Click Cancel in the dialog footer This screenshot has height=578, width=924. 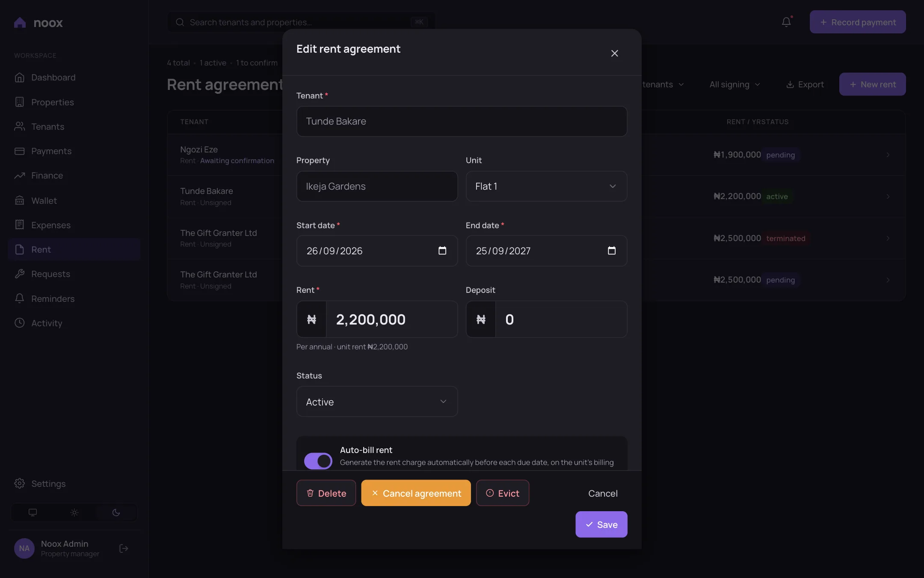603,493
